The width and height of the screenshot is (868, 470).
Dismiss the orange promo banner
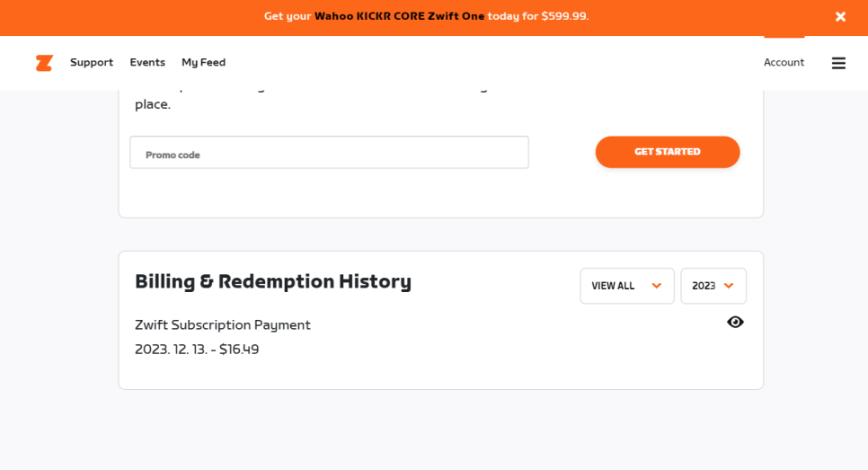click(840, 16)
